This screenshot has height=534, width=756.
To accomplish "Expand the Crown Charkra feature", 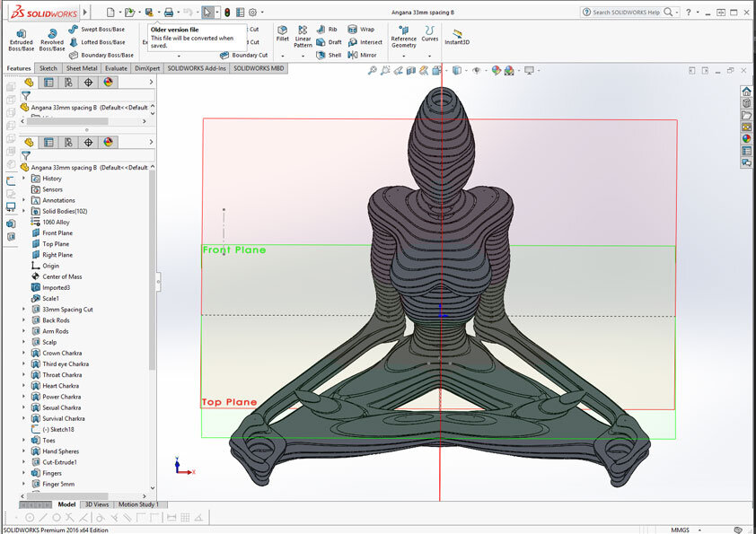I will [23, 354].
